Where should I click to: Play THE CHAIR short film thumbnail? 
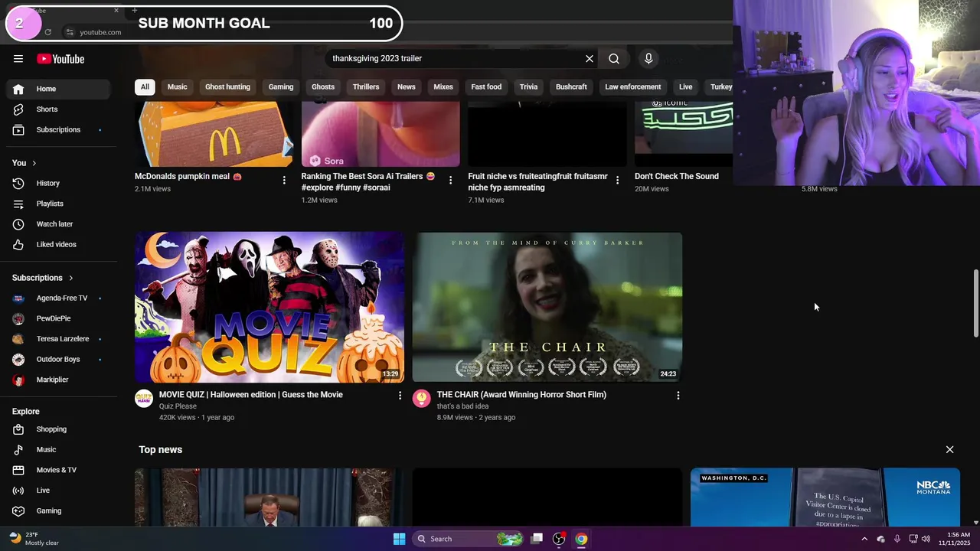click(x=547, y=307)
